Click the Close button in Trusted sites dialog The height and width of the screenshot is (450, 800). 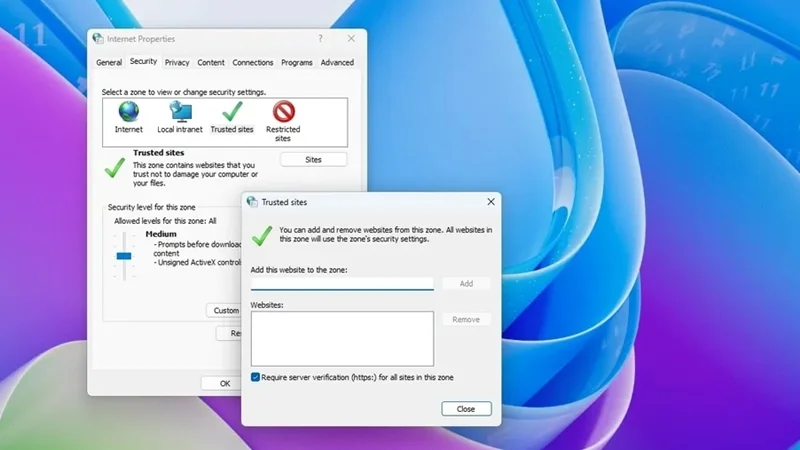[x=466, y=409]
